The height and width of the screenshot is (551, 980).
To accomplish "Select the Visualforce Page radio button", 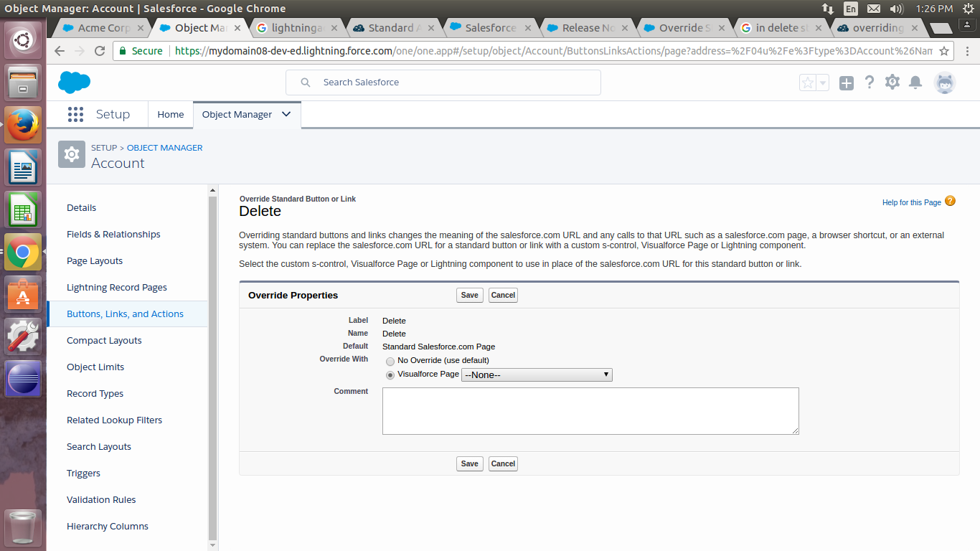I will point(390,375).
